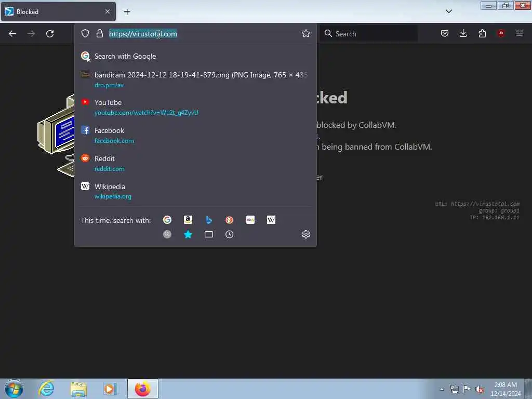Screen dimensions: 532x399
Task: Select gray magnifier search engine icon
Action: (167, 234)
